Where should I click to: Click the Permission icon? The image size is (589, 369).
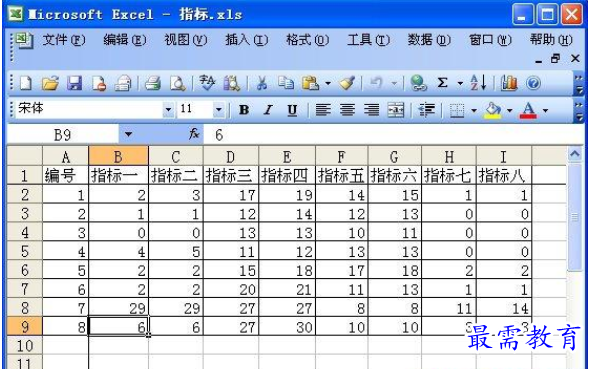99,83
